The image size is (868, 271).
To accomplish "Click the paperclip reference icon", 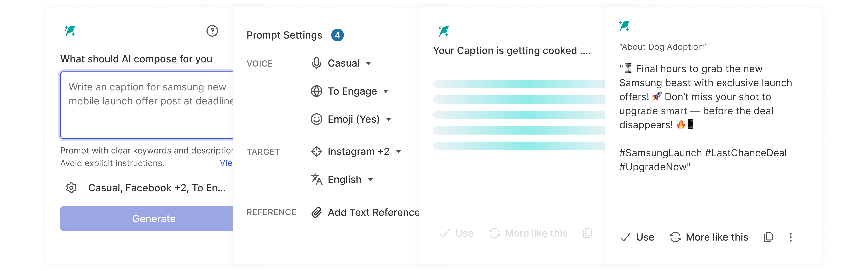I will click(316, 212).
